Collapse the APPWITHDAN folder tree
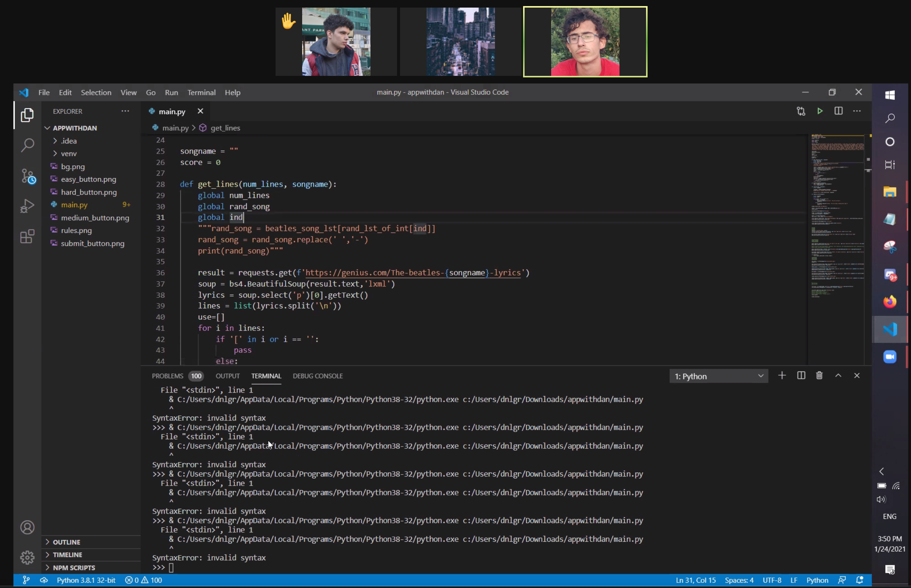This screenshot has width=911, height=588. tap(74, 128)
